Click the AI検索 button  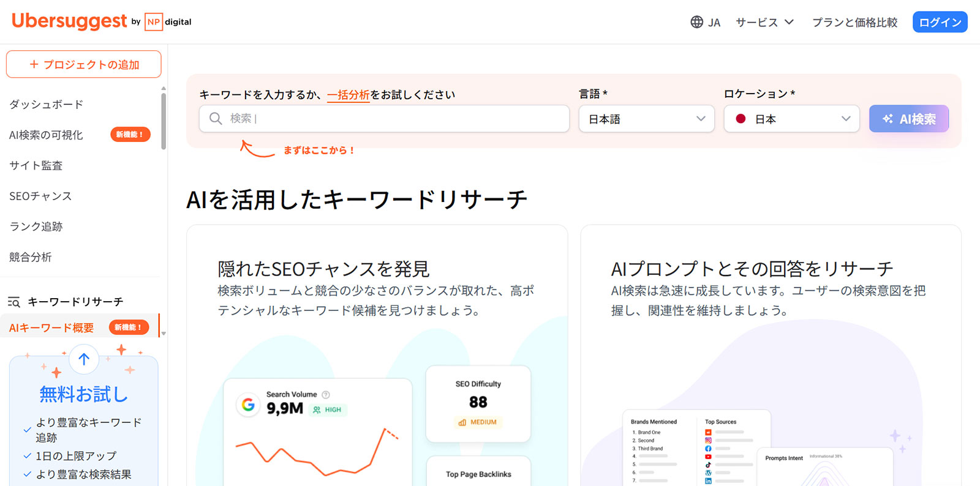click(x=909, y=119)
